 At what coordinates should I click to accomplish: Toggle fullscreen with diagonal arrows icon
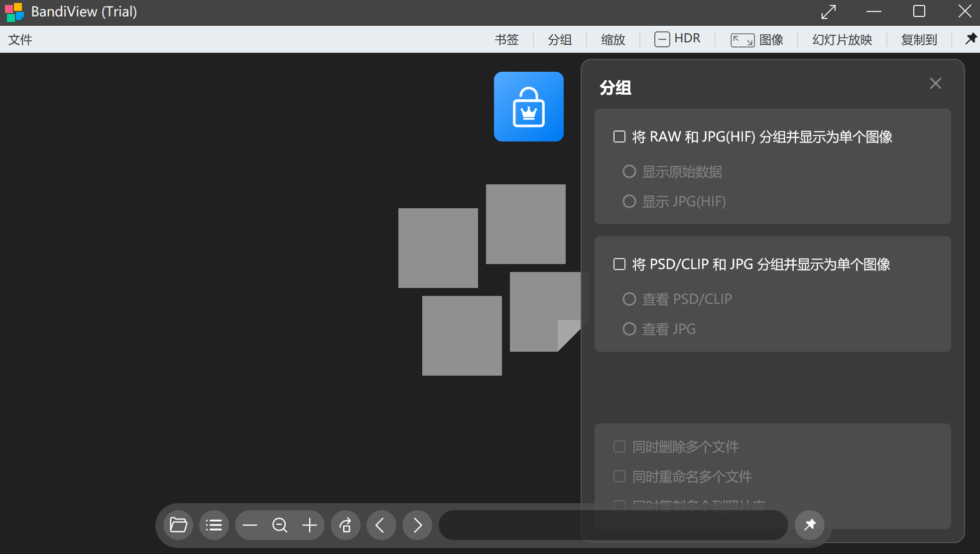click(829, 11)
